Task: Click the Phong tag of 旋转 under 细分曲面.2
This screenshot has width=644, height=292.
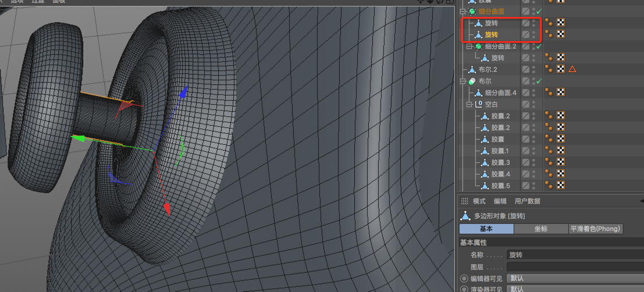Action: 549,57
